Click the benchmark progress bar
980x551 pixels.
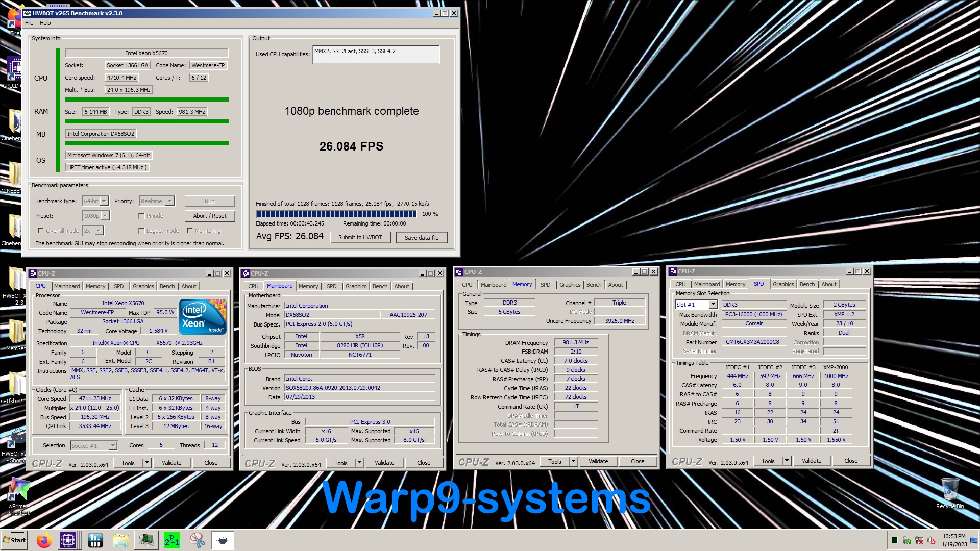pyautogui.click(x=336, y=214)
